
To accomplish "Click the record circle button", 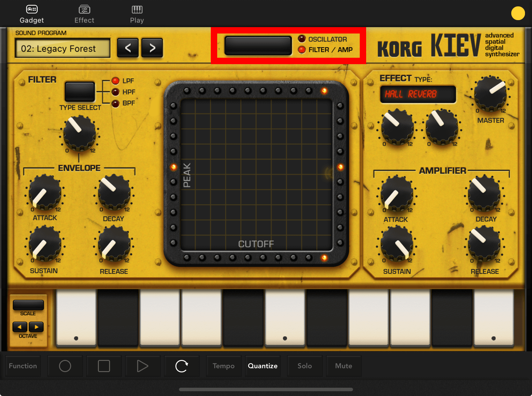I will tap(65, 366).
